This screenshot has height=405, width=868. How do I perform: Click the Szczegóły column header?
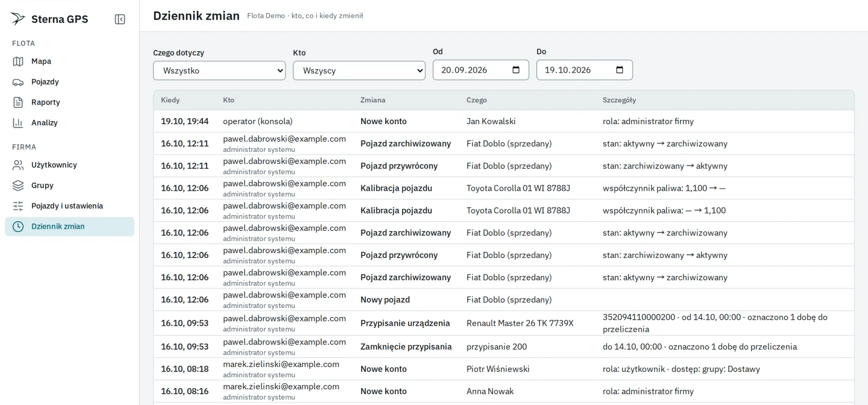[619, 100]
